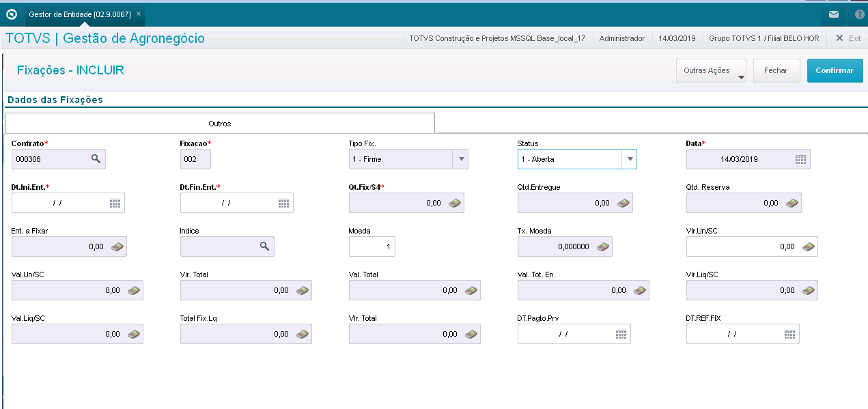Click the Contrato lookup magnifier icon

coord(96,159)
